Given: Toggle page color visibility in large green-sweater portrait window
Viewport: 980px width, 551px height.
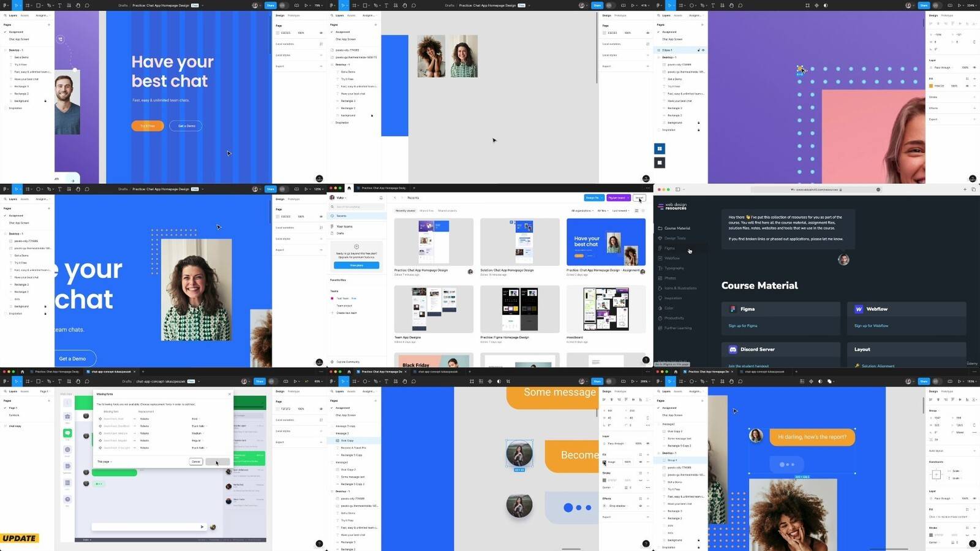Looking at the screenshot, I should [321, 216].
